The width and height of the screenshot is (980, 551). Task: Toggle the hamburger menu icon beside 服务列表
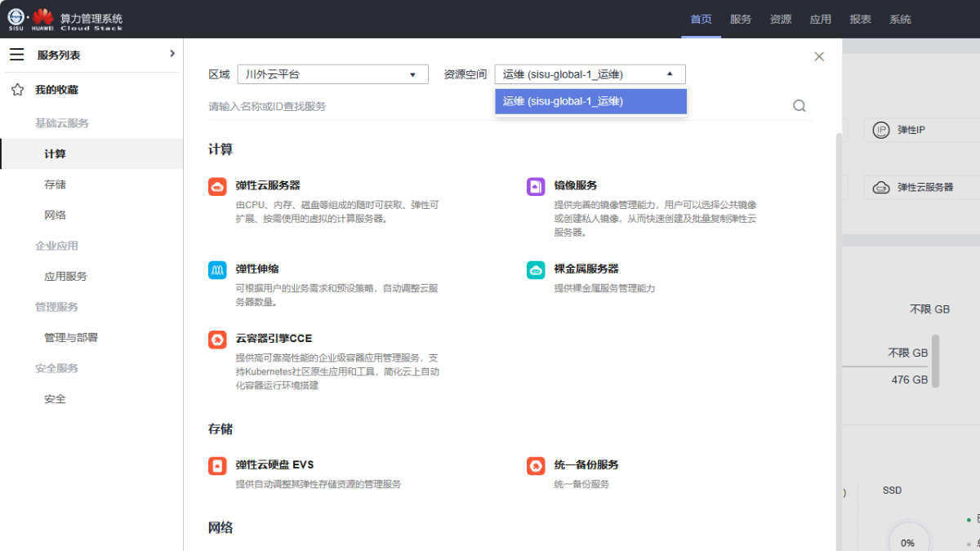point(17,55)
